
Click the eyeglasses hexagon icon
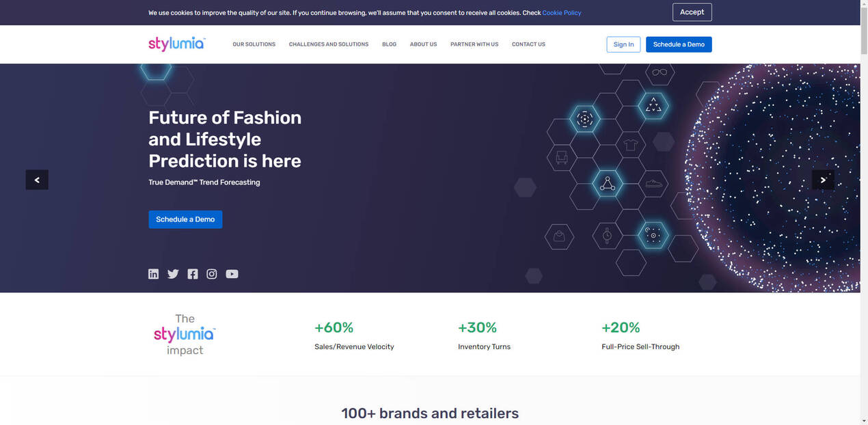[x=660, y=72]
